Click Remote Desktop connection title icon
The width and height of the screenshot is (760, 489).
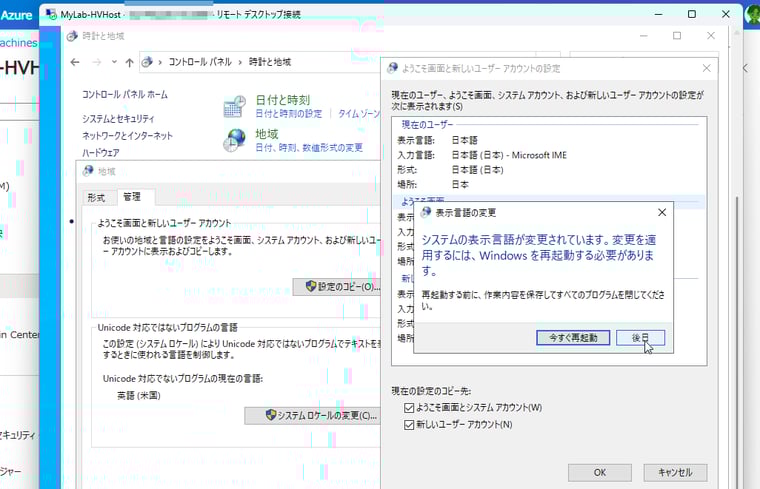click(51, 15)
